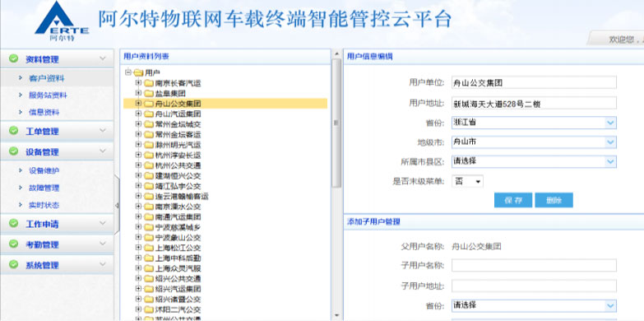Click green check icon beside 资料管理
Viewport: 644px width, 321px height.
click(13, 58)
